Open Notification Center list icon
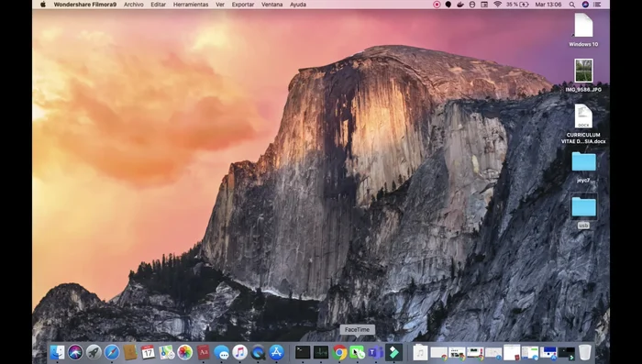The height and width of the screenshot is (364, 642). pos(597,5)
